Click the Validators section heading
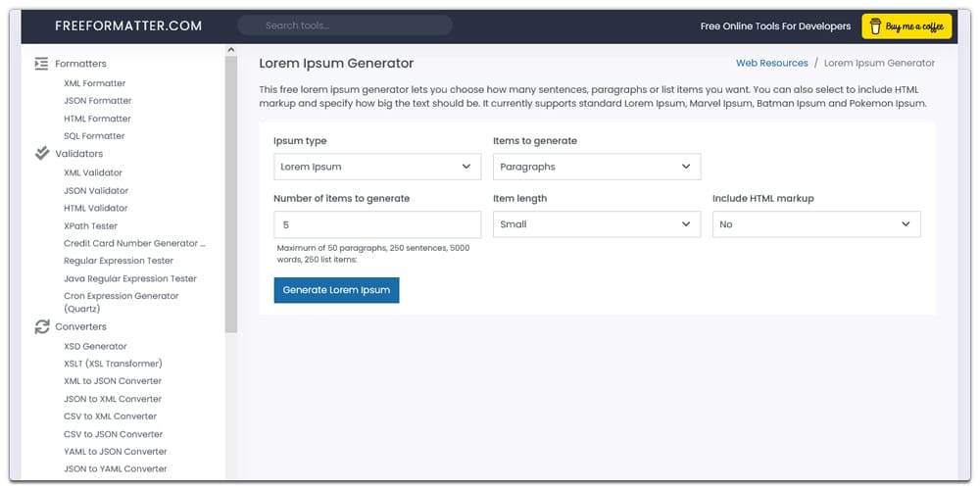This screenshot has height=490, width=980. (x=78, y=154)
